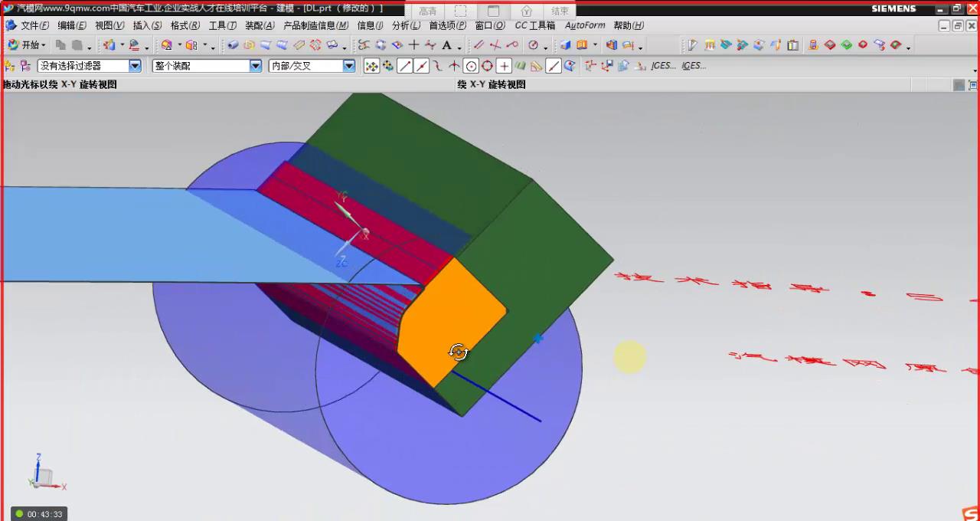Toggle the end point snap option

click(404, 66)
